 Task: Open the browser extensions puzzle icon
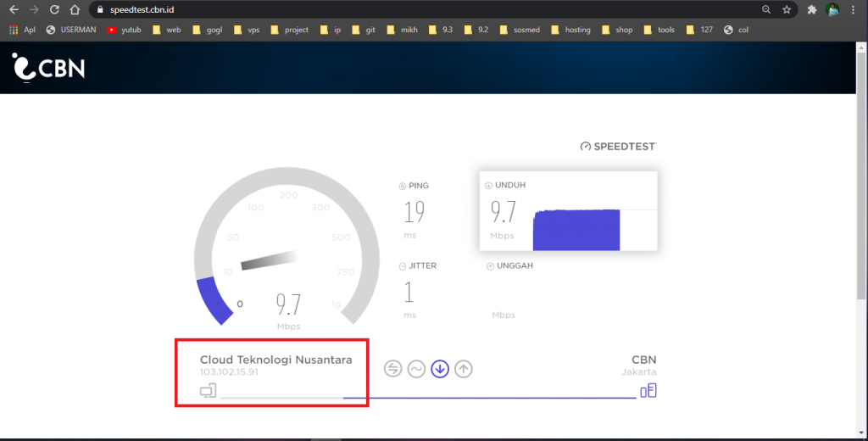pos(811,10)
